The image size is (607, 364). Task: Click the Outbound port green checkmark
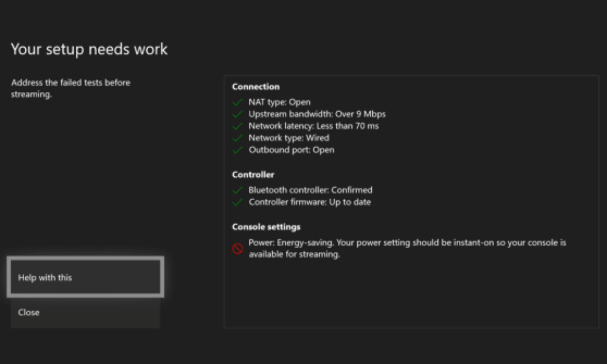click(x=237, y=150)
